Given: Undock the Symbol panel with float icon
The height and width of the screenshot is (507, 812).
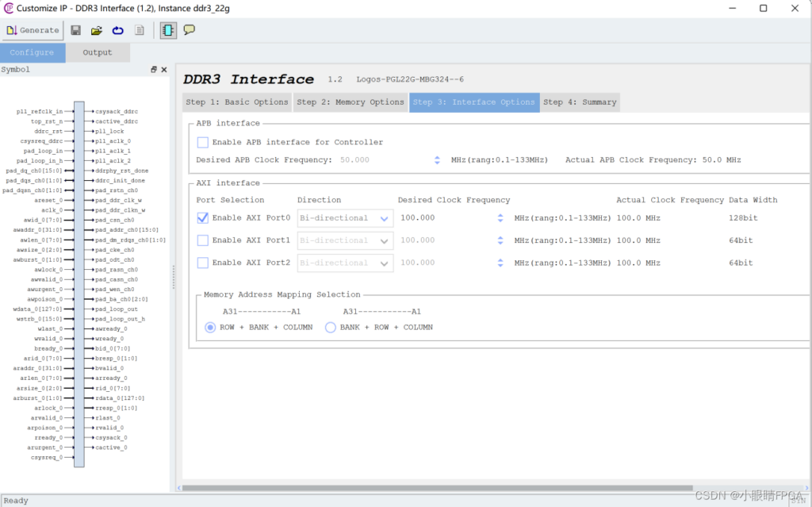Looking at the screenshot, I should pyautogui.click(x=154, y=70).
